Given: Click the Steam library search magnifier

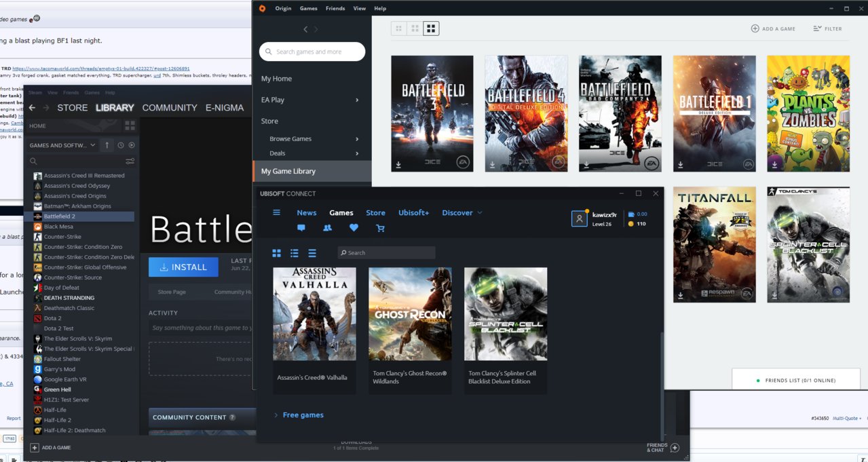Looking at the screenshot, I should click(33, 161).
